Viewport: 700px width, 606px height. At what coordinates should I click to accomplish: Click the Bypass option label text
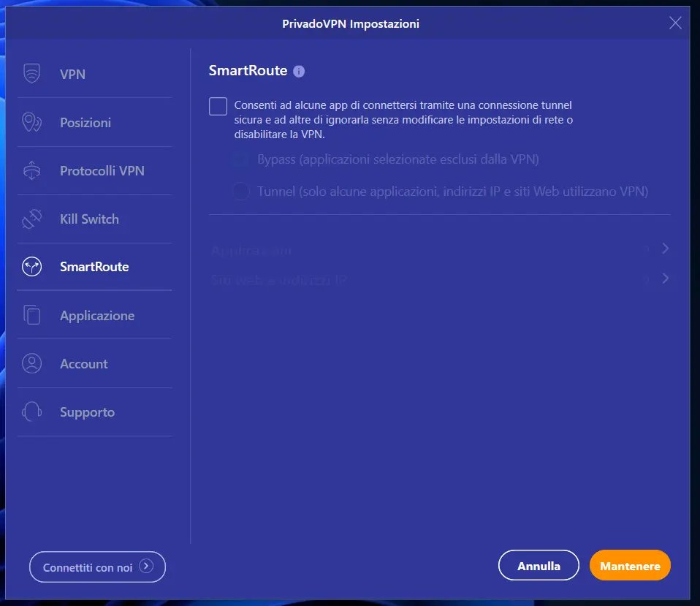(x=397, y=159)
